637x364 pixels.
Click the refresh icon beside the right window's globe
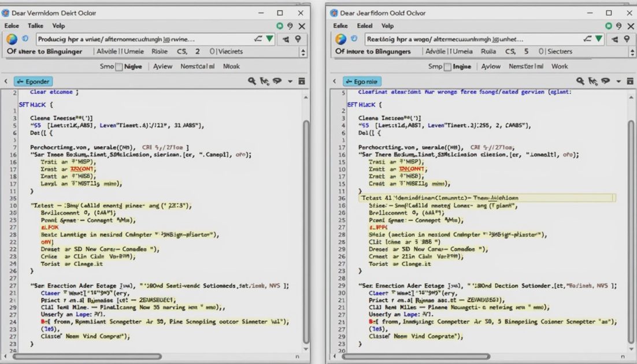click(x=354, y=39)
